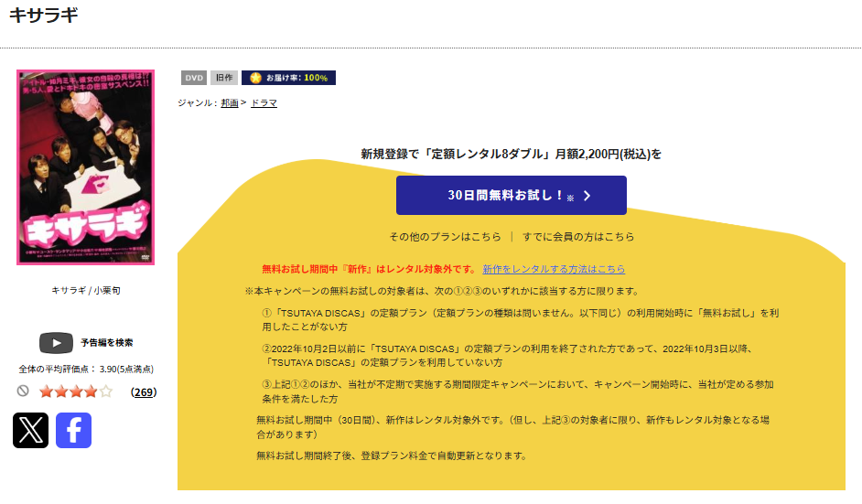Select the first rating star
The width and height of the screenshot is (862, 504).
click(46, 391)
